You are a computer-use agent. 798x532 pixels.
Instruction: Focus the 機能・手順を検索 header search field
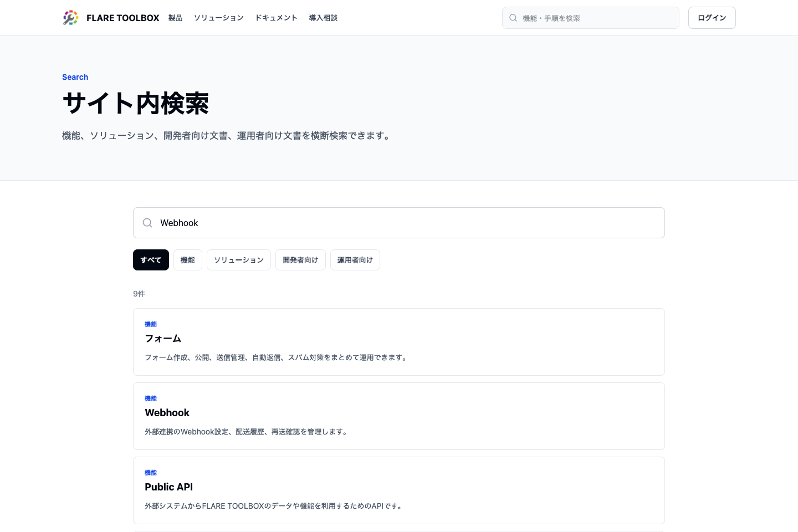pyautogui.click(x=590, y=18)
